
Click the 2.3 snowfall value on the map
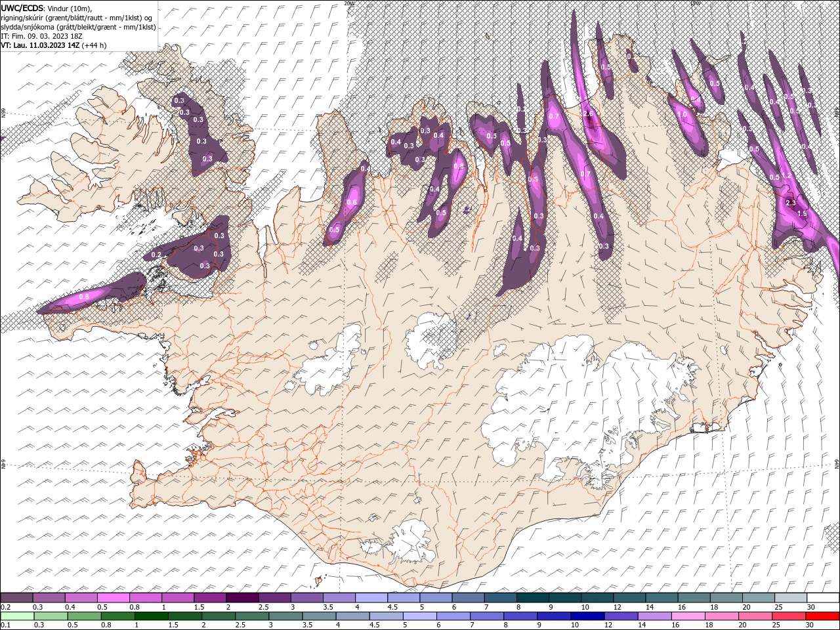(x=790, y=203)
